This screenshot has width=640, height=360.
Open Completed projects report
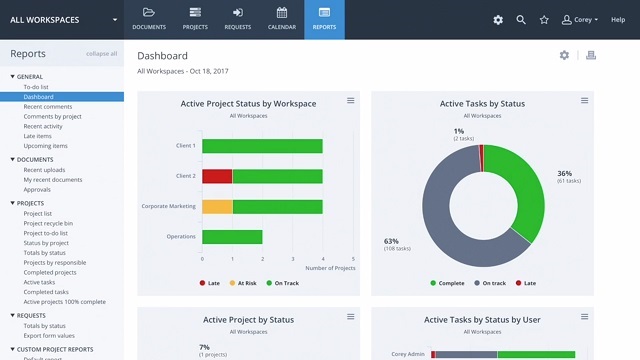click(50, 272)
